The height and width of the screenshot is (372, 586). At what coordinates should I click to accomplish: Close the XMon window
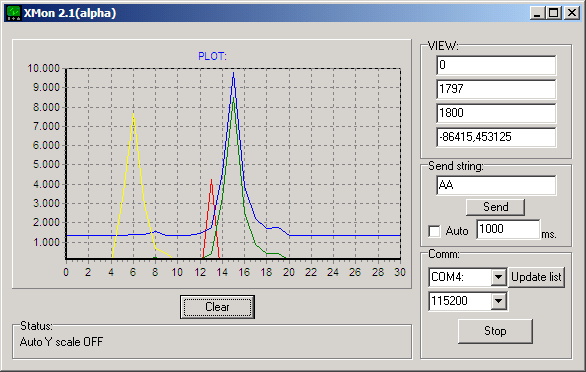point(572,13)
